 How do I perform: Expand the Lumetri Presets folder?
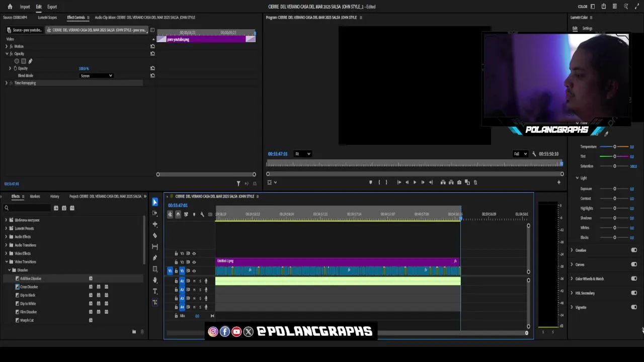pos(6,228)
